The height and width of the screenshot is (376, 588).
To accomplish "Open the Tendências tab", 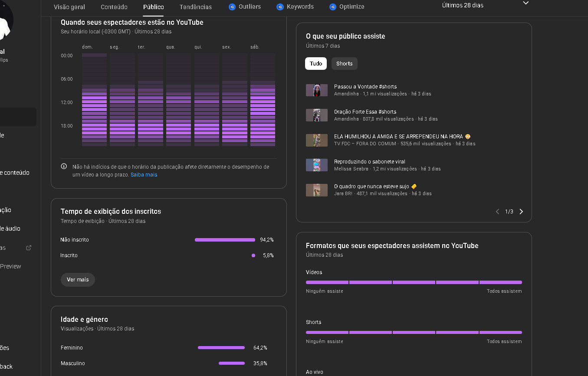I will coord(196,7).
